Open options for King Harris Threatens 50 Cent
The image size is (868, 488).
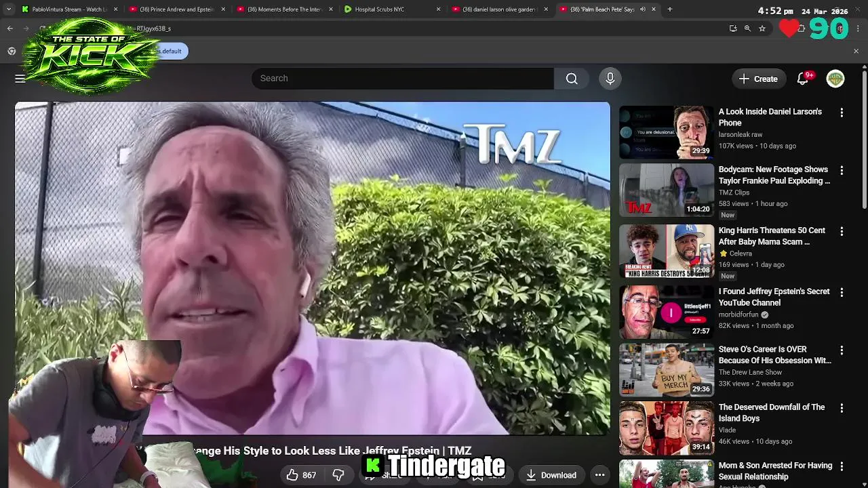[842, 231]
